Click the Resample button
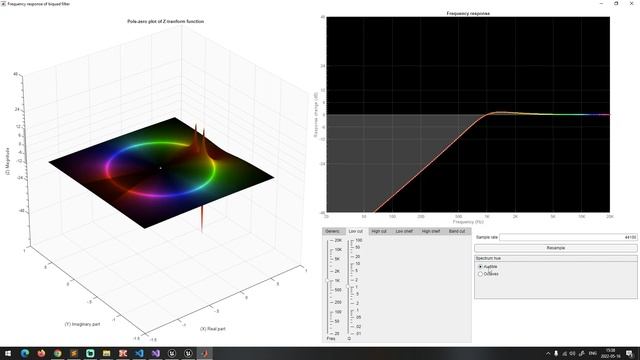Viewport: 640px width, 360px height. (556, 248)
